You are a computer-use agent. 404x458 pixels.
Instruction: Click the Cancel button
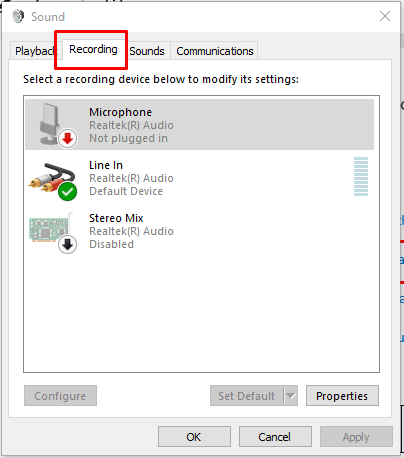275,437
